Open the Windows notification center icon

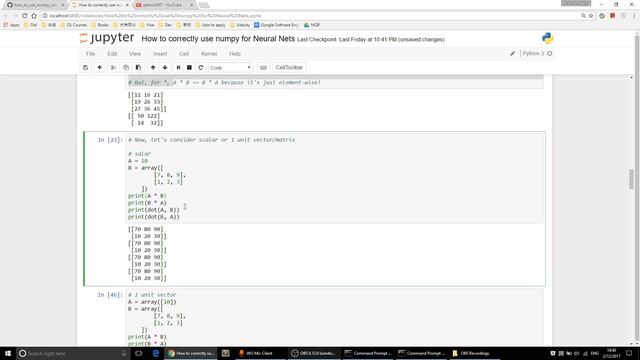point(629,353)
